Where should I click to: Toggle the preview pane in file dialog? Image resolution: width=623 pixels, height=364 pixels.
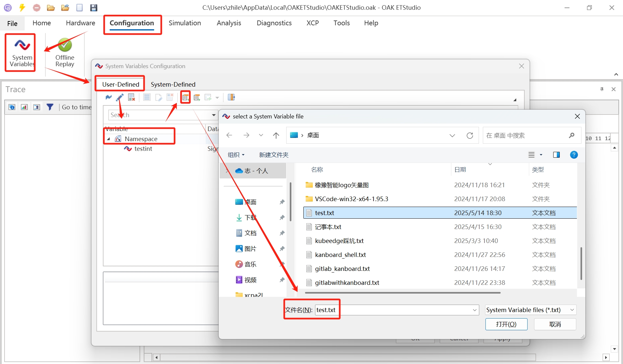click(x=556, y=155)
